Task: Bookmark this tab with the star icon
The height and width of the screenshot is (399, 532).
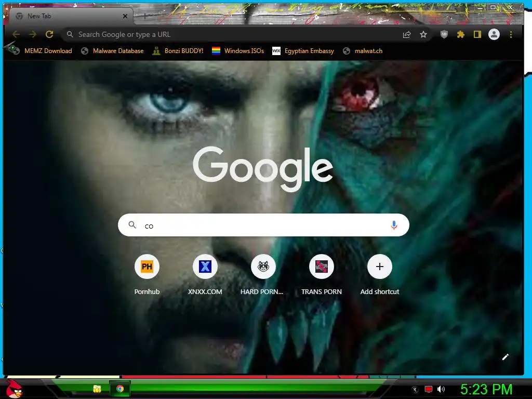Action: pyautogui.click(x=423, y=34)
